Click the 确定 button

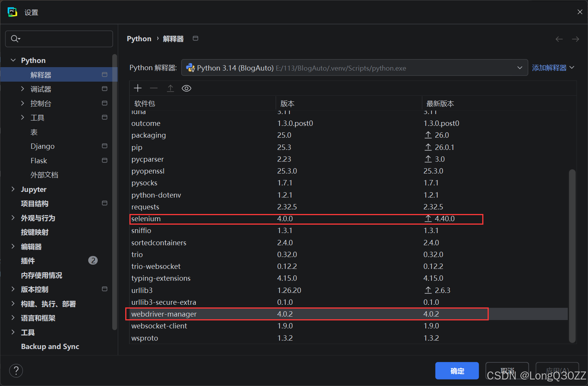457,371
